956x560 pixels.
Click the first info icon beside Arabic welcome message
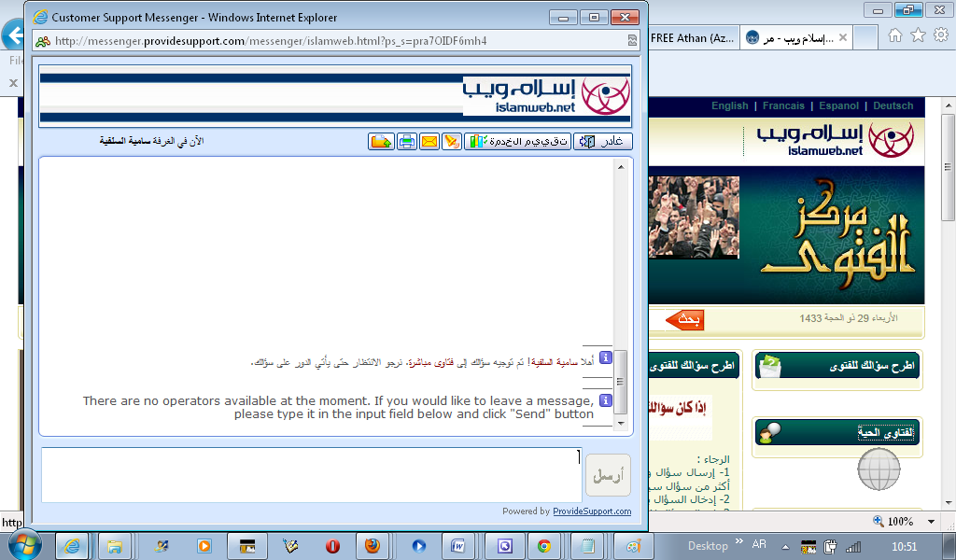605,357
